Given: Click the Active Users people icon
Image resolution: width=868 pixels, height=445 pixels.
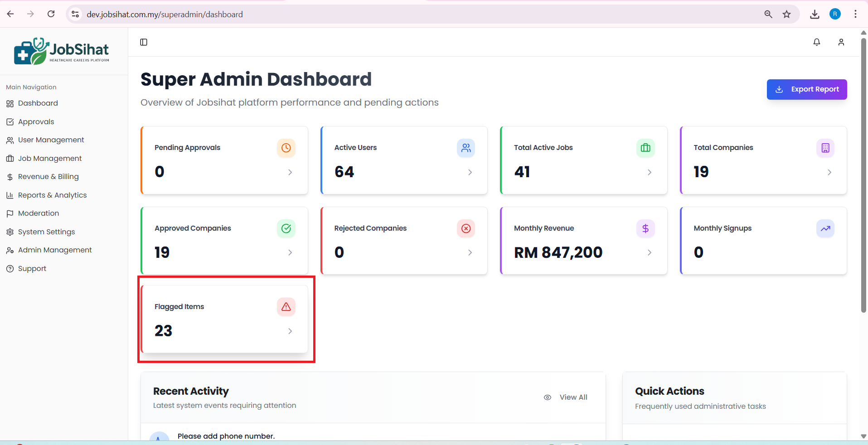Looking at the screenshot, I should (x=466, y=148).
